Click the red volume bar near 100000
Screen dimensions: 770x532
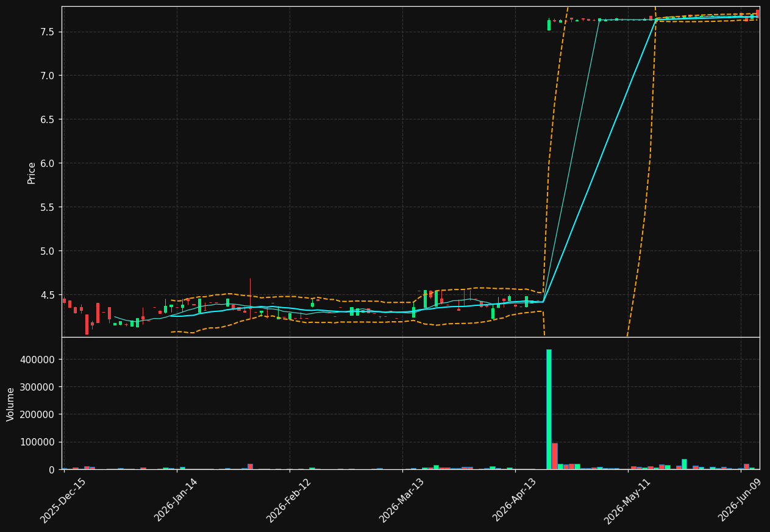555,456
